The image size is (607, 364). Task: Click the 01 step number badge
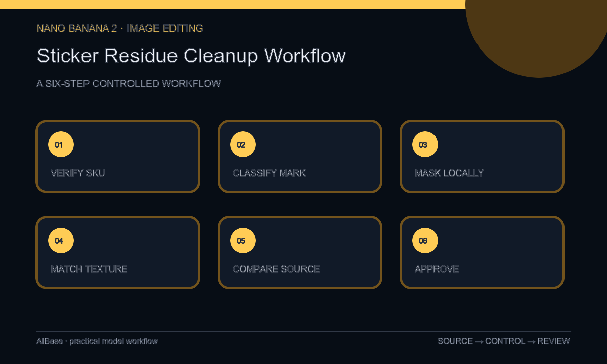61,145
